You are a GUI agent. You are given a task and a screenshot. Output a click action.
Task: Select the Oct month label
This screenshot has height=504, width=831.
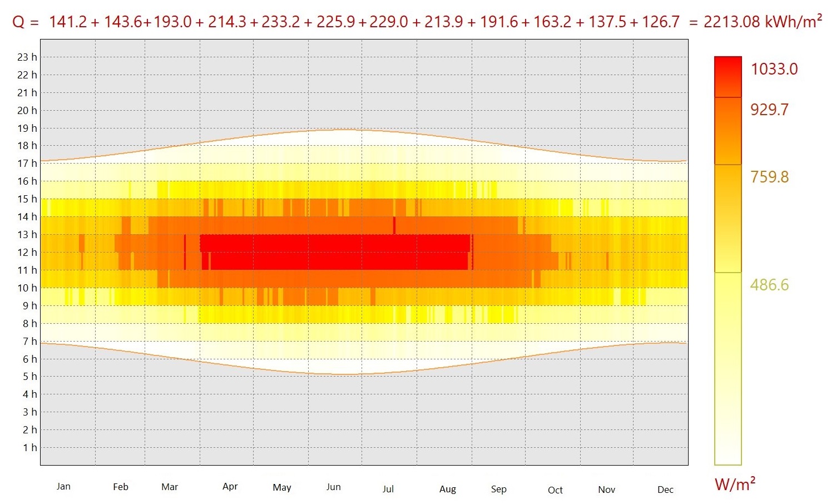coord(555,490)
